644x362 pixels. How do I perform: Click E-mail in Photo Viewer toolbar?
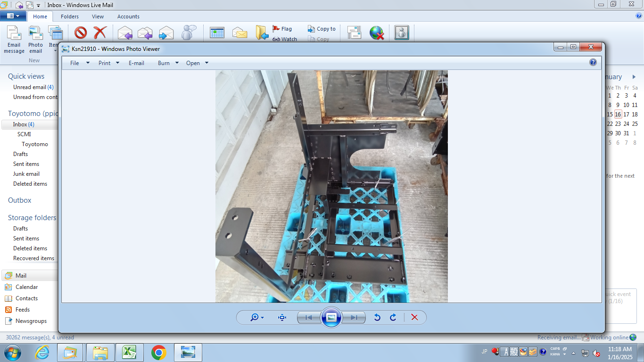[x=136, y=63]
